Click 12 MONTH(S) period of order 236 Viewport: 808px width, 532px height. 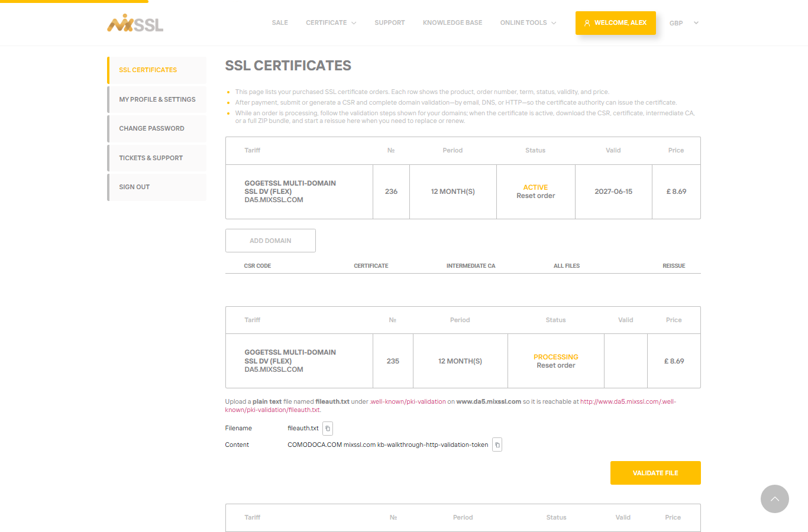pos(453,192)
